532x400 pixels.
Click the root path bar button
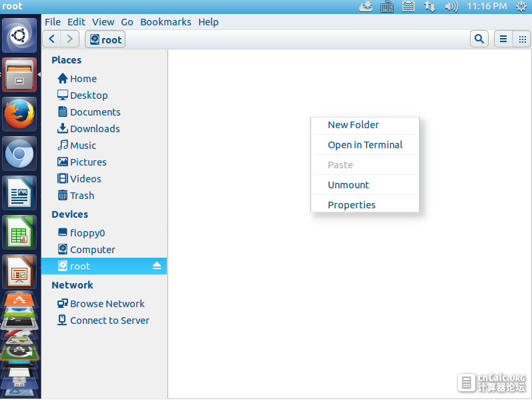[105, 39]
